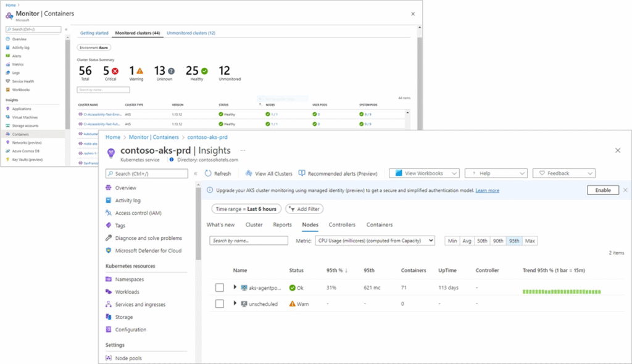Check the unscheduled row checkbox
632x364 pixels.
click(219, 304)
